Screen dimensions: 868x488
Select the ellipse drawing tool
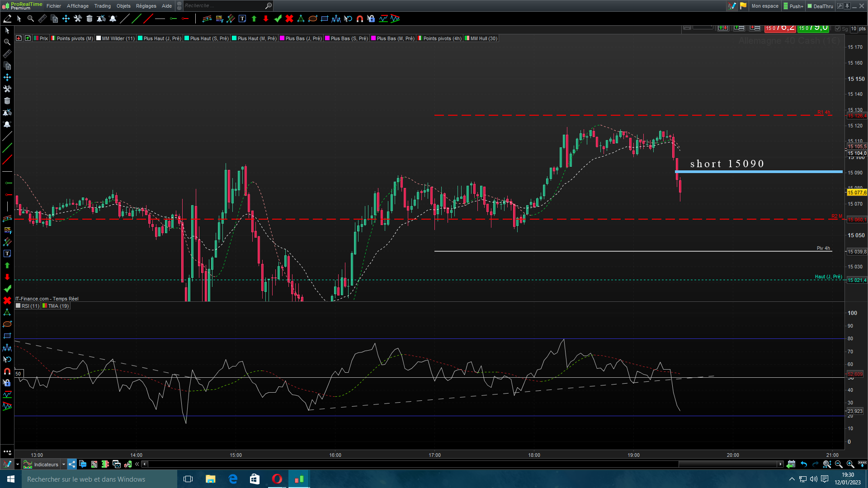(313, 19)
